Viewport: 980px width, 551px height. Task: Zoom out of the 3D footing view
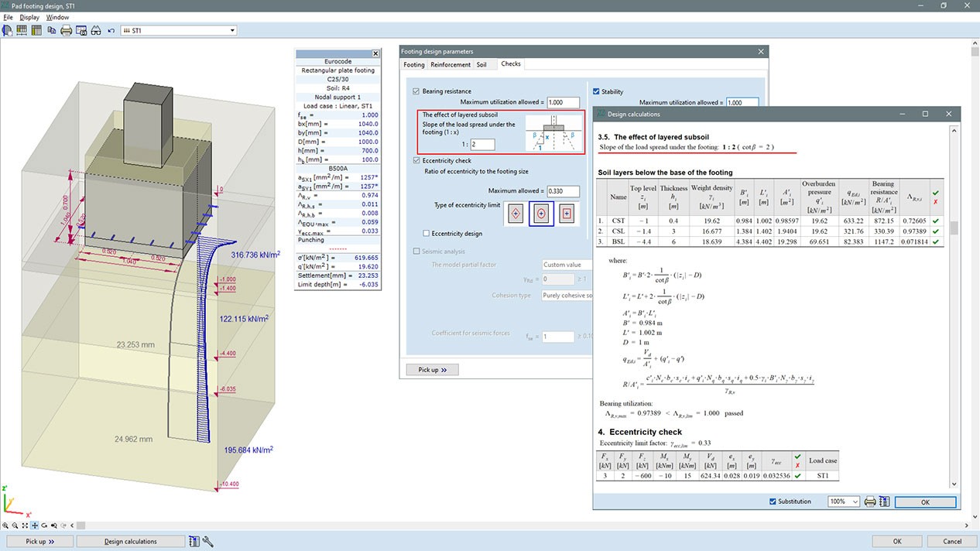15,525
